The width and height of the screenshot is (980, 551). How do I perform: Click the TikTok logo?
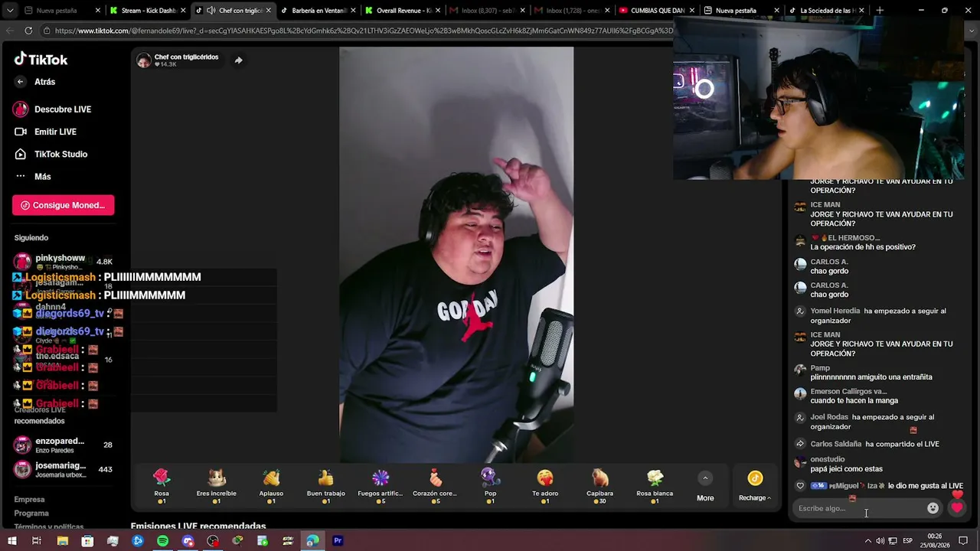pyautogui.click(x=41, y=60)
